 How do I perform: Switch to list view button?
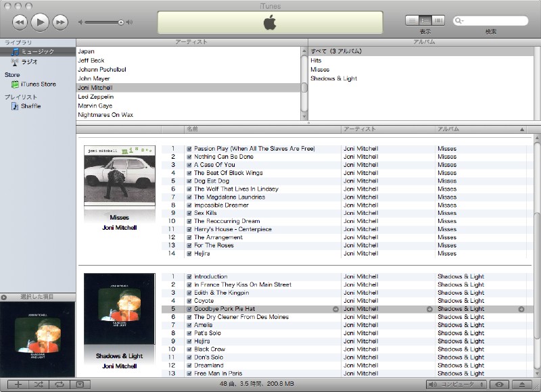click(412, 20)
